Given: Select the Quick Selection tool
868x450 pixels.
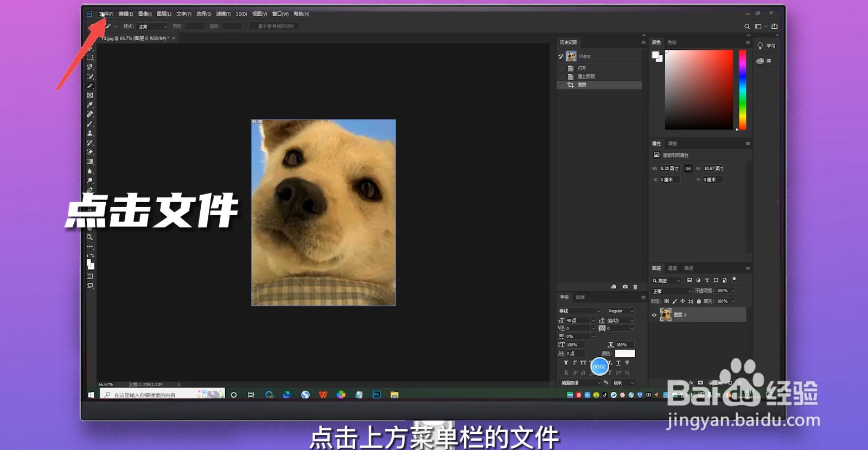Looking at the screenshot, I should coord(90,76).
